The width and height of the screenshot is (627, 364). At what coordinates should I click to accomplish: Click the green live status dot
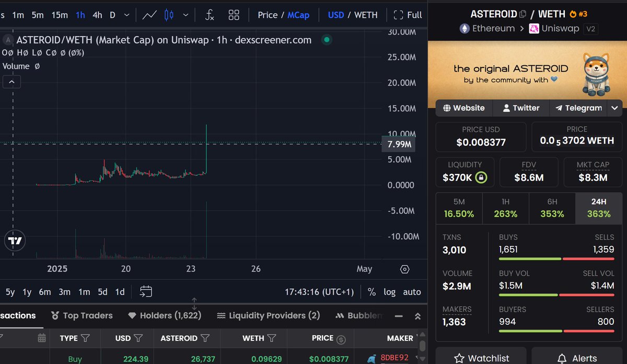[327, 40]
